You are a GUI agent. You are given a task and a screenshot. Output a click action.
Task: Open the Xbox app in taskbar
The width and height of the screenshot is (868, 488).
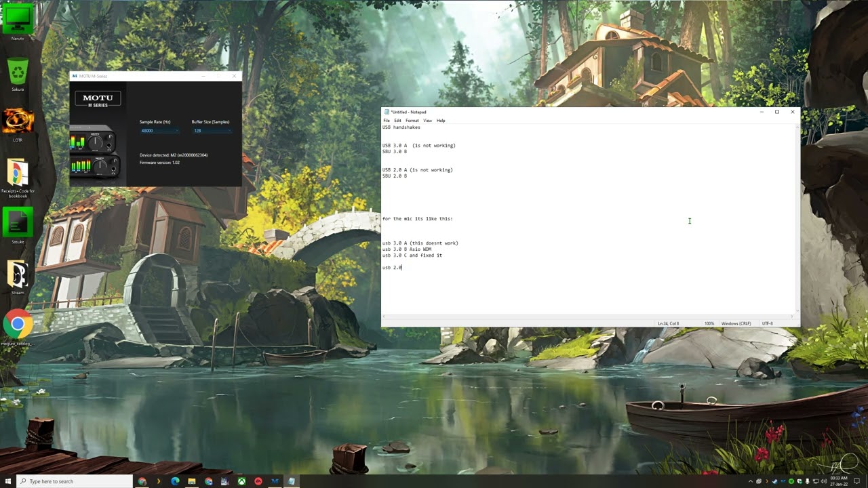click(x=241, y=481)
